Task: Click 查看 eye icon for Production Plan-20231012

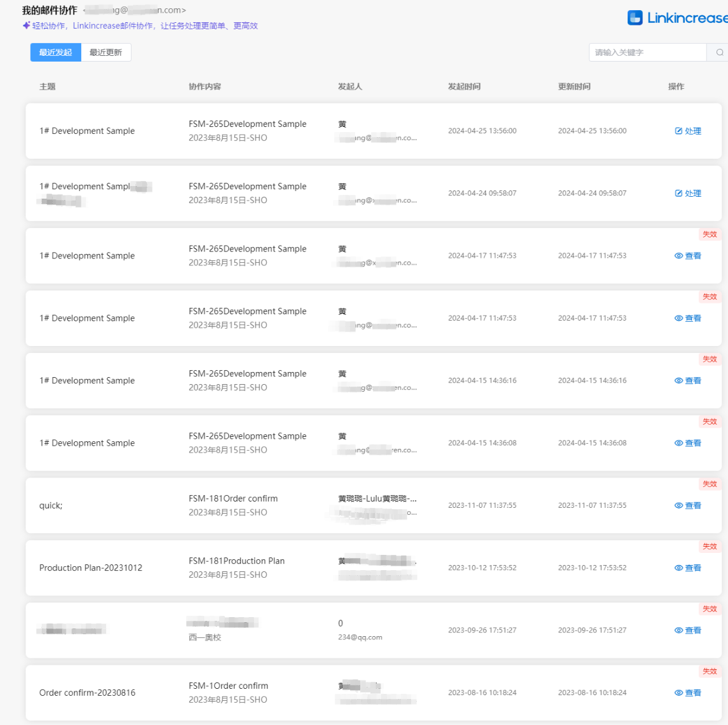Action: [x=678, y=568]
